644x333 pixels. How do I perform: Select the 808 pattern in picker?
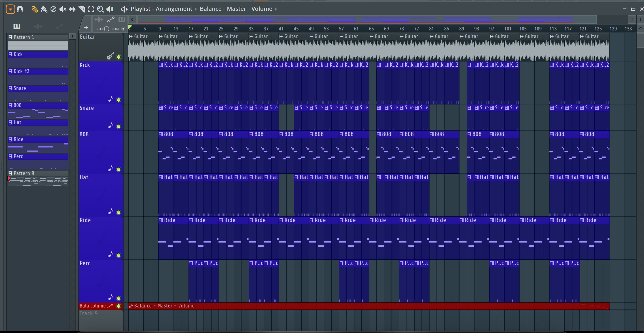click(x=38, y=105)
